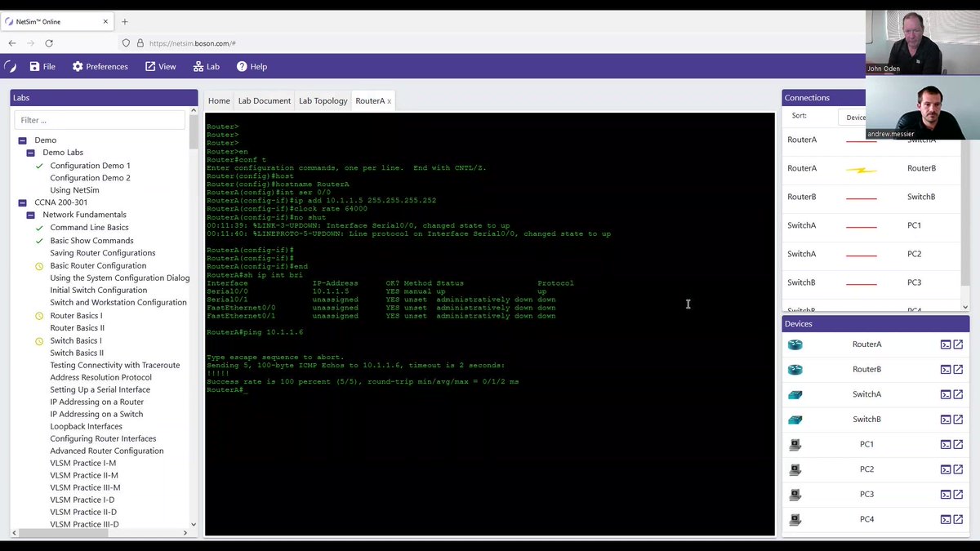Open console for PC4 in Devices

(x=946, y=519)
